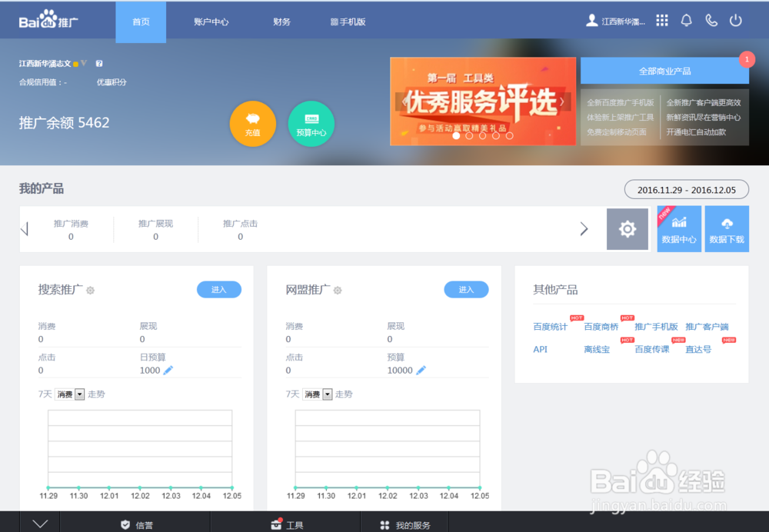The image size is (769, 532).
Task: Open 离线宝 link
Action: [597, 349]
